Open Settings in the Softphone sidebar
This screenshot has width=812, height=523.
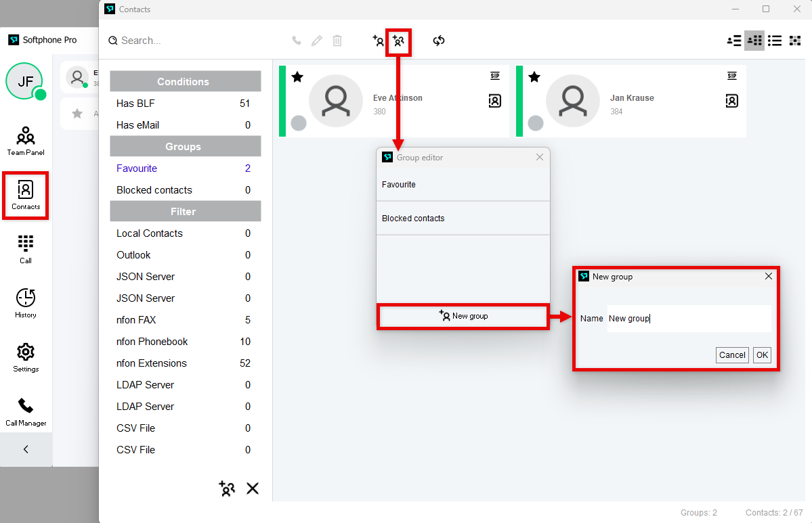25,357
